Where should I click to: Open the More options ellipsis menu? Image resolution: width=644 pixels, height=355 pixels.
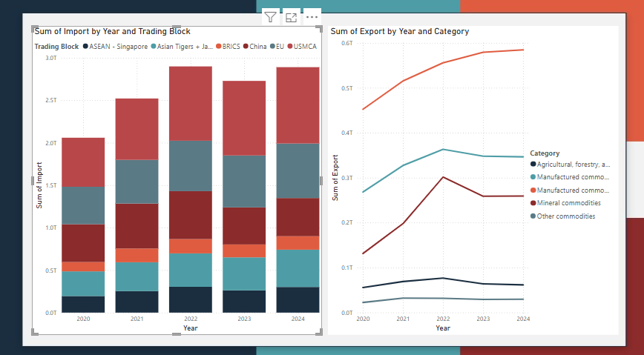pos(312,17)
